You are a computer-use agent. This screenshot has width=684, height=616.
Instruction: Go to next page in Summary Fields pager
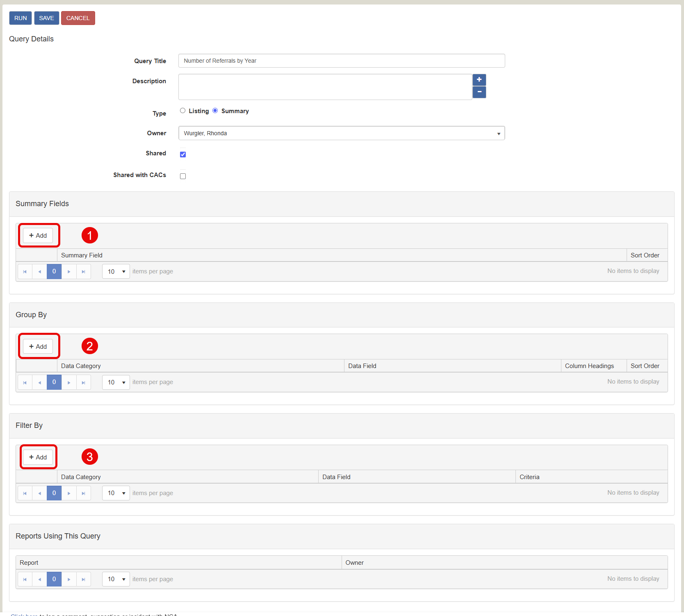point(69,271)
